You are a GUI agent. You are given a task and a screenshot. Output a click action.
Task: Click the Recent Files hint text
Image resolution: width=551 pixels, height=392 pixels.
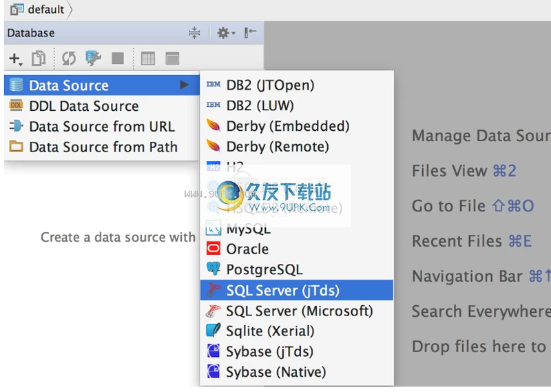[472, 241]
